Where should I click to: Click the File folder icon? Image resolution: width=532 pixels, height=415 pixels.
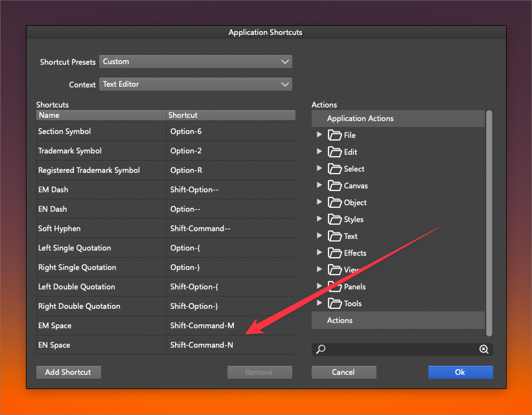(x=334, y=135)
